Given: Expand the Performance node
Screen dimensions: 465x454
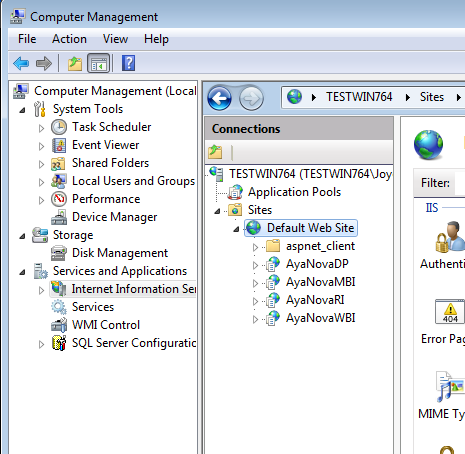Looking at the screenshot, I should (41, 200).
